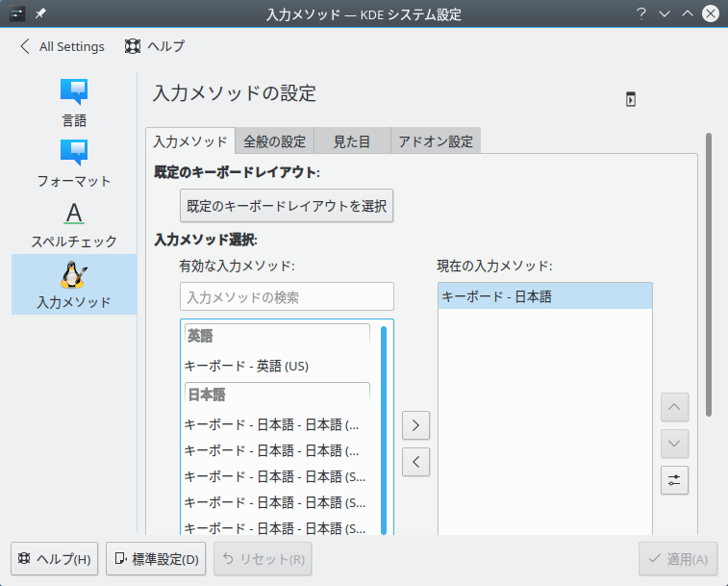
Task: Go back to All Settings
Action: pos(63,46)
